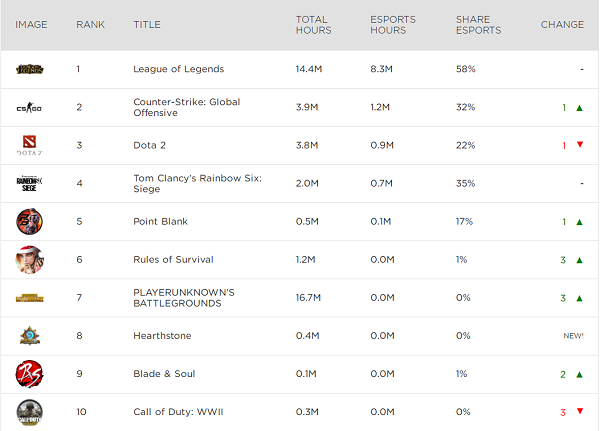Select Call of Duty: WWII title
Image resolution: width=600 pixels, height=431 pixels.
pyautogui.click(x=178, y=412)
